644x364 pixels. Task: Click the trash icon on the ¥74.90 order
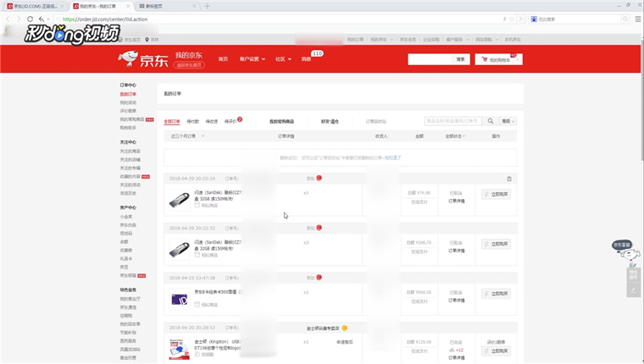509,179
